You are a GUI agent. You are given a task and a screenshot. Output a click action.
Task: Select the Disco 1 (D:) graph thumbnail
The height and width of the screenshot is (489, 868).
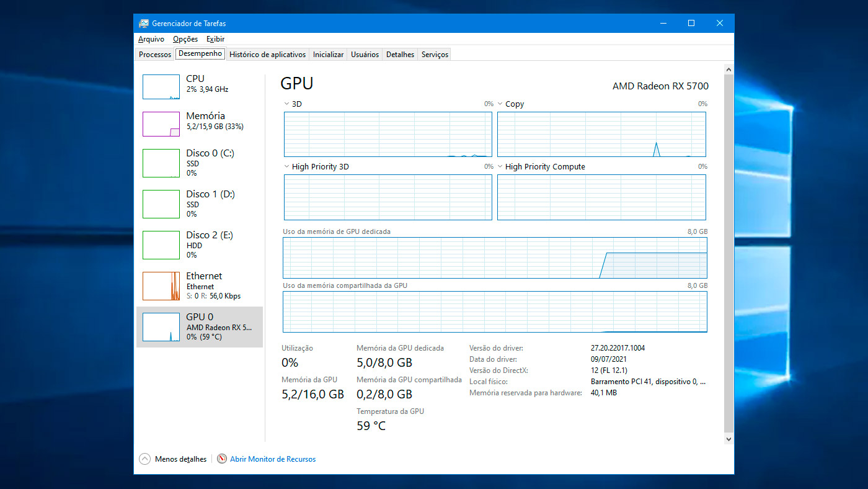(x=161, y=204)
